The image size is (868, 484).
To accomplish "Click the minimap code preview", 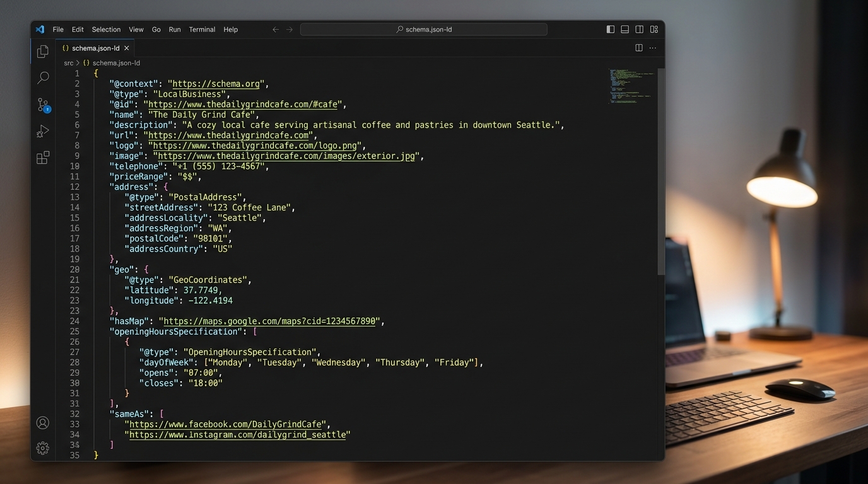I will [x=630, y=86].
